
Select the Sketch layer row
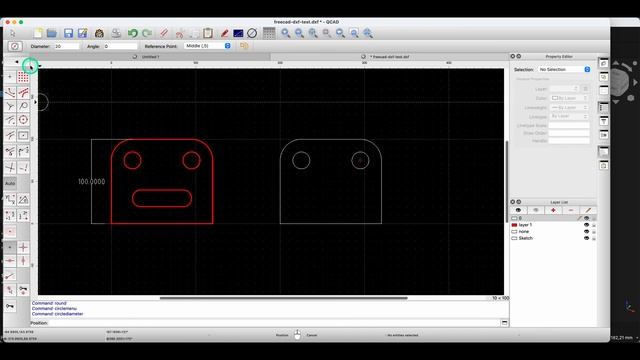pos(553,238)
